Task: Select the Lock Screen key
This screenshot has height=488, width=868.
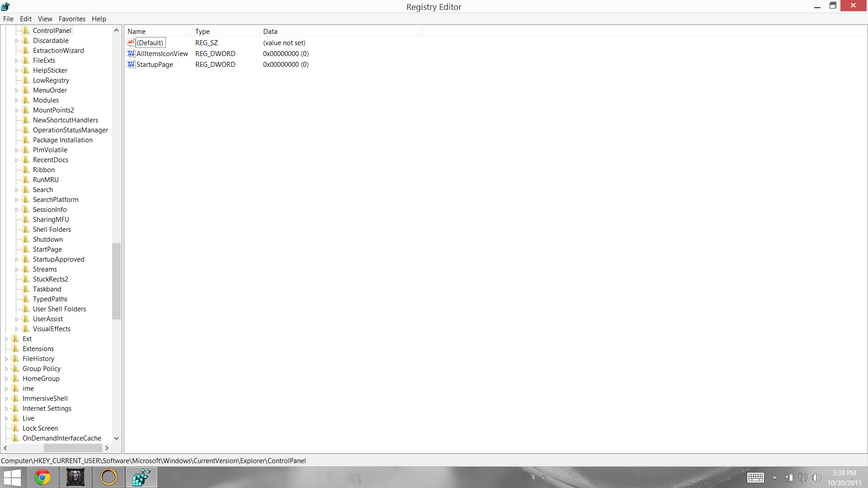Action: pyautogui.click(x=40, y=428)
